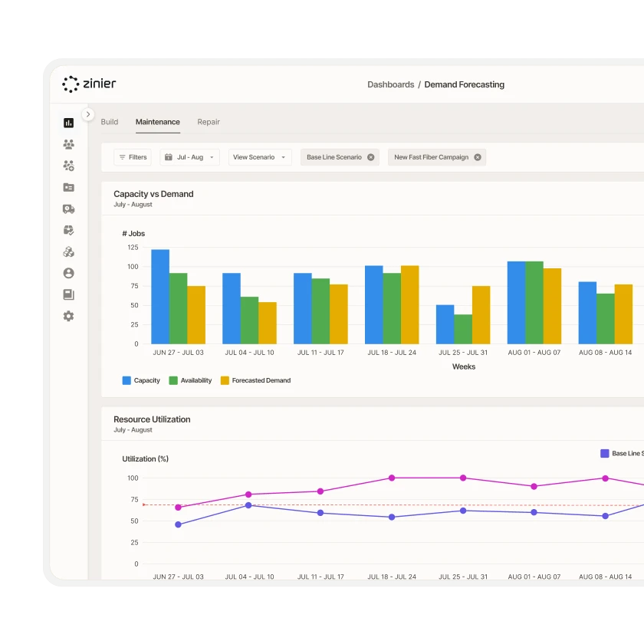Click the add team members sidebar icon
Image resolution: width=644 pixels, height=644 pixels.
[x=68, y=166]
